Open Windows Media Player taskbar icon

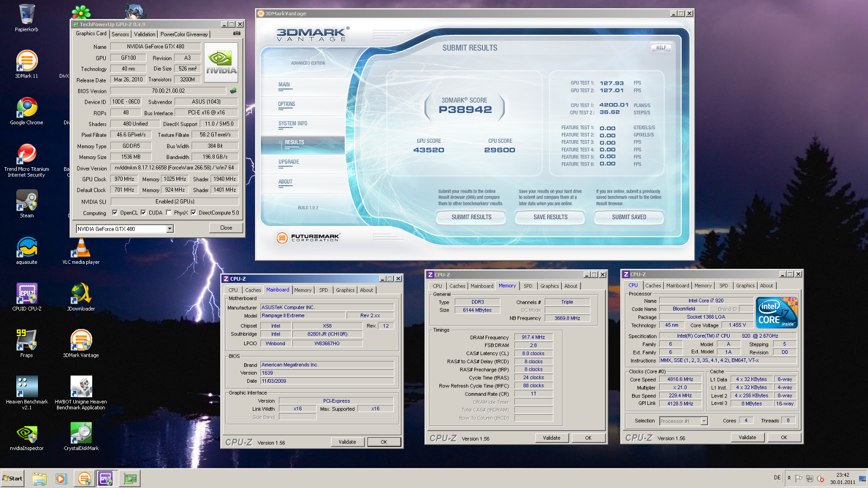click(61, 479)
